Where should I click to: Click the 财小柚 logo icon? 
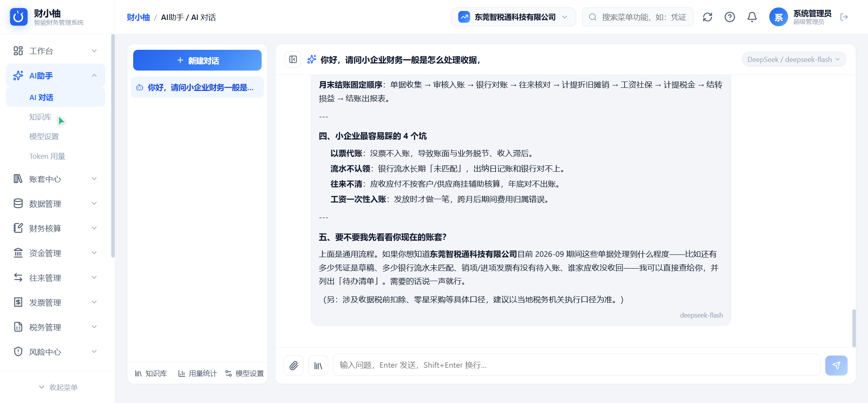point(19,17)
